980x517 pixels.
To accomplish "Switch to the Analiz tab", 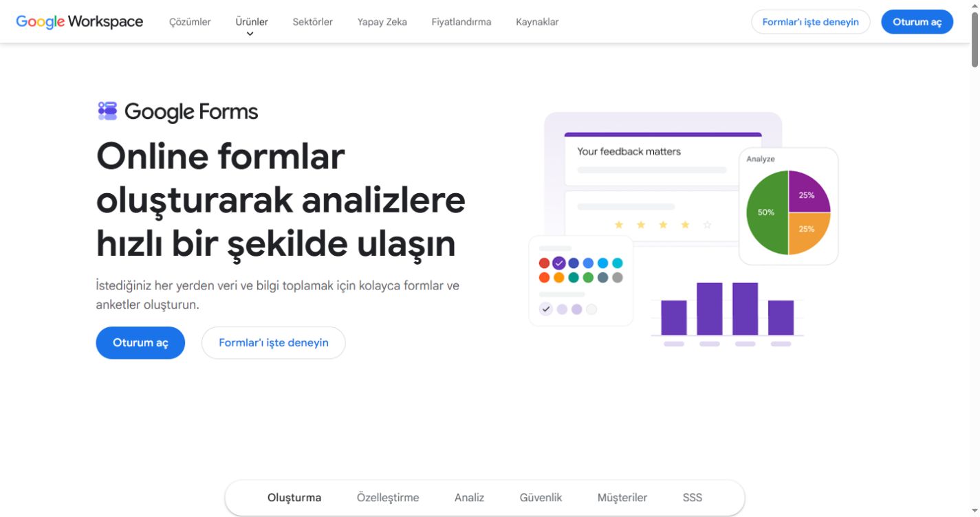I will point(469,497).
